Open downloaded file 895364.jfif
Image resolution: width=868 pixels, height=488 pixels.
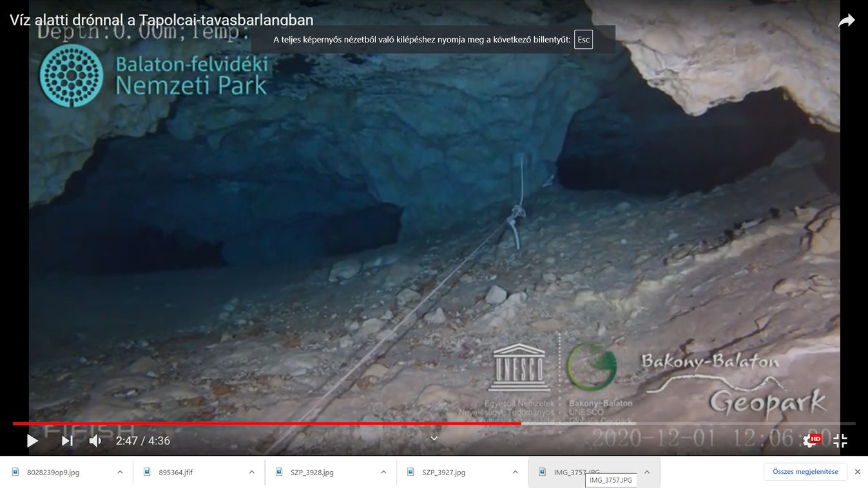point(176,472)
